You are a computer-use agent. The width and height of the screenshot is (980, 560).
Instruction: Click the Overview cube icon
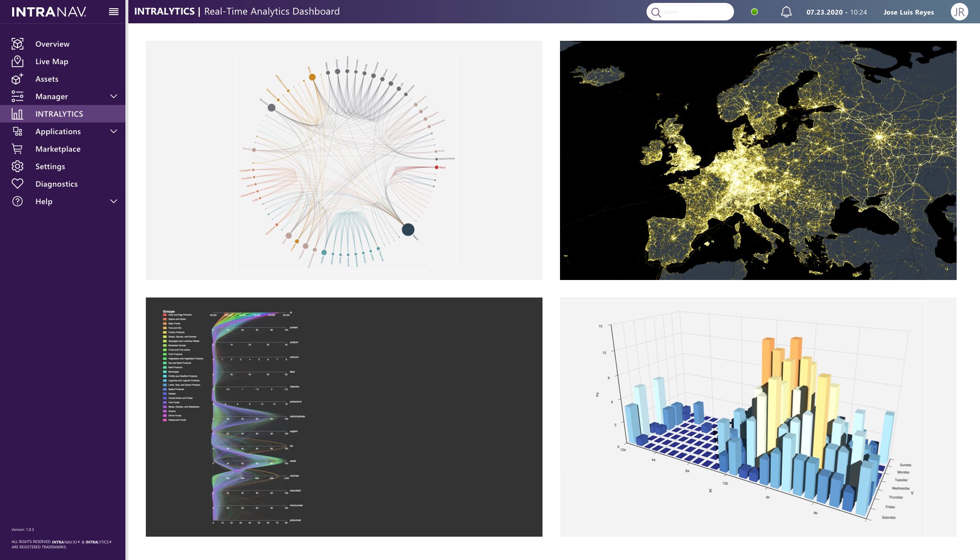17,44
